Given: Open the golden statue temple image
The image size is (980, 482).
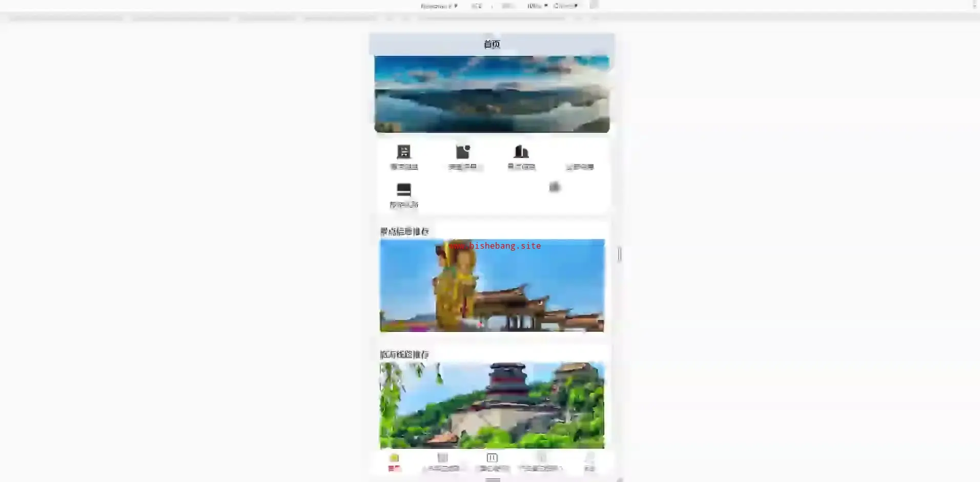Looking at the screenshot, I should pyautogui.click(x=492, y=286).
